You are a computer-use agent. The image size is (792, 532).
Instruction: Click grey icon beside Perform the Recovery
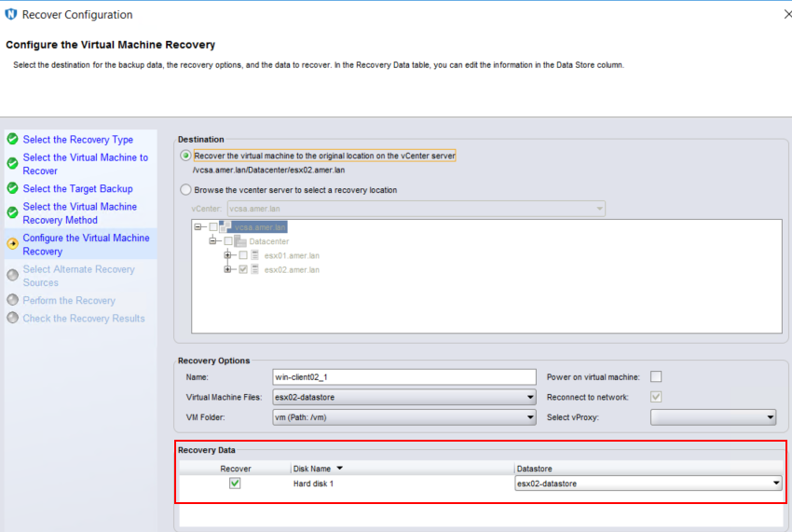[12, 300]
